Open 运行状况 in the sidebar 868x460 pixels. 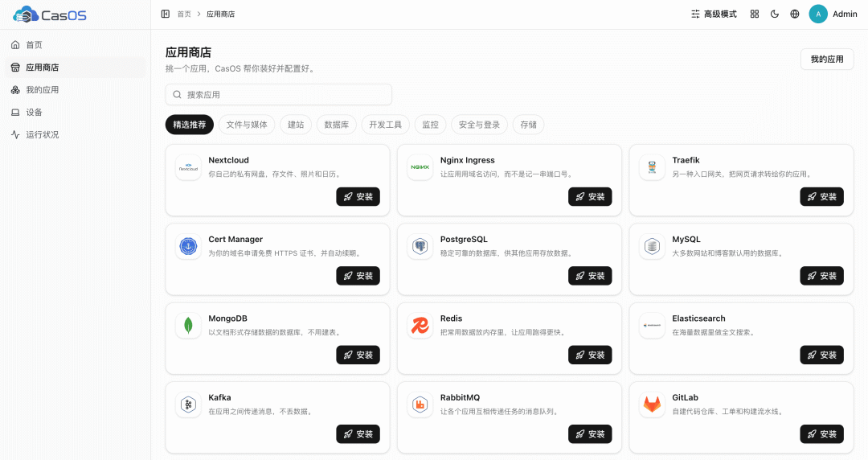[76, 134]
